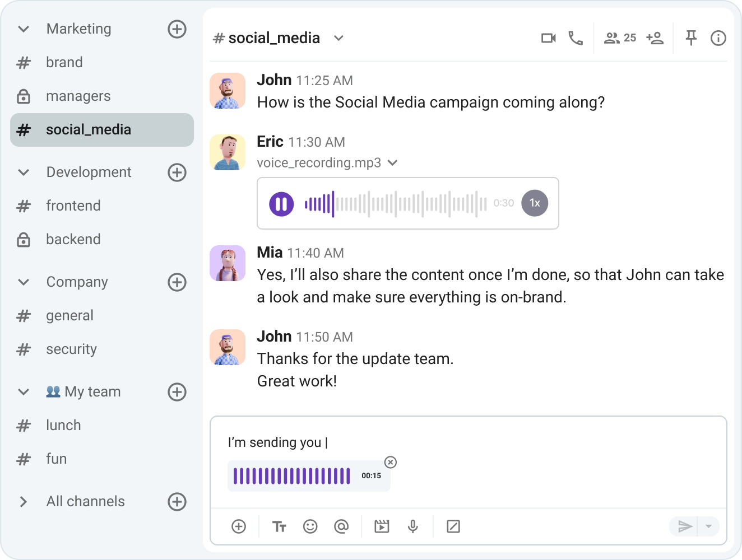Open the emoji picker
The image size is (742, 560).
click(310, 526)
